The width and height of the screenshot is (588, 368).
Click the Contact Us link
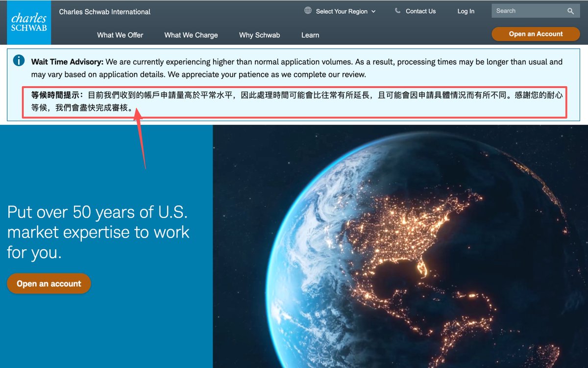click(420, 11)
